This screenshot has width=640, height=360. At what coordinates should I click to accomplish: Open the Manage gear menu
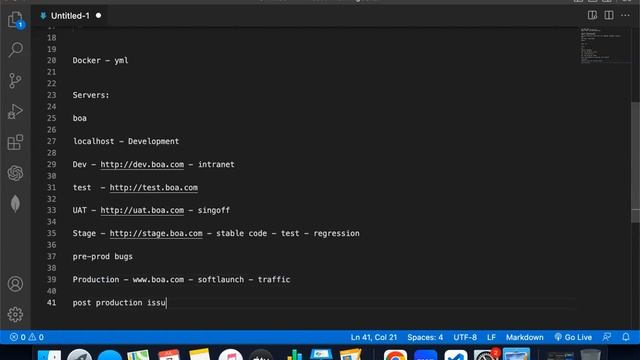pos(16,314)
